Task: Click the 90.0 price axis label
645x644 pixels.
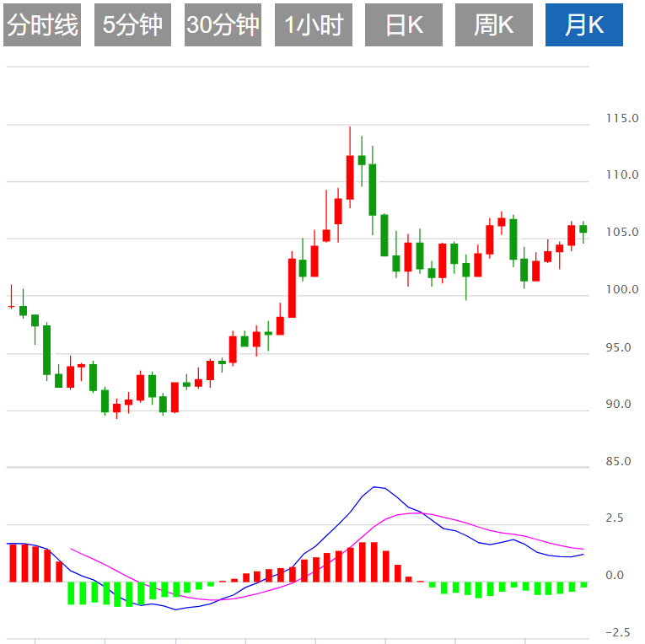Action: coord(618,405)
